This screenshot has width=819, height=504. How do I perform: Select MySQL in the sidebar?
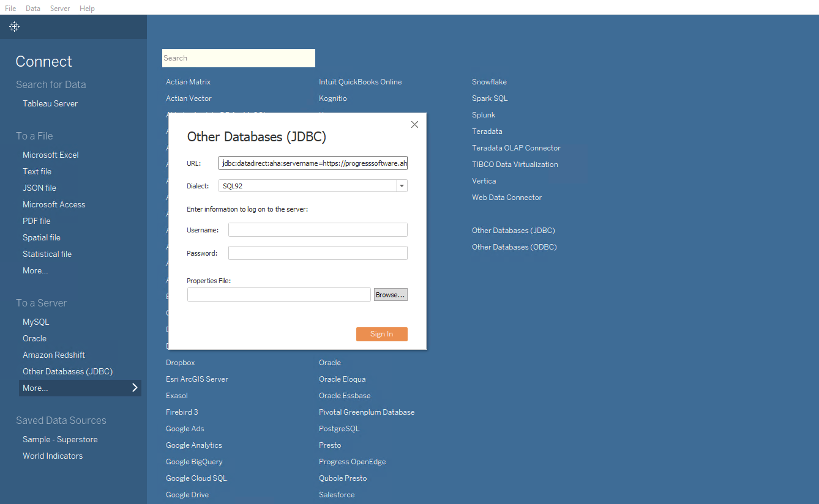click(x=36, y=322)
